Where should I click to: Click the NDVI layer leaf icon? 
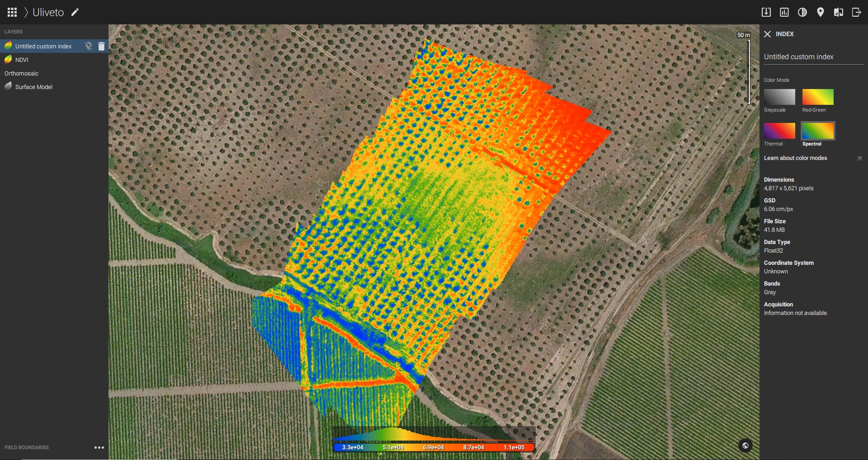(x=8, y=59)
